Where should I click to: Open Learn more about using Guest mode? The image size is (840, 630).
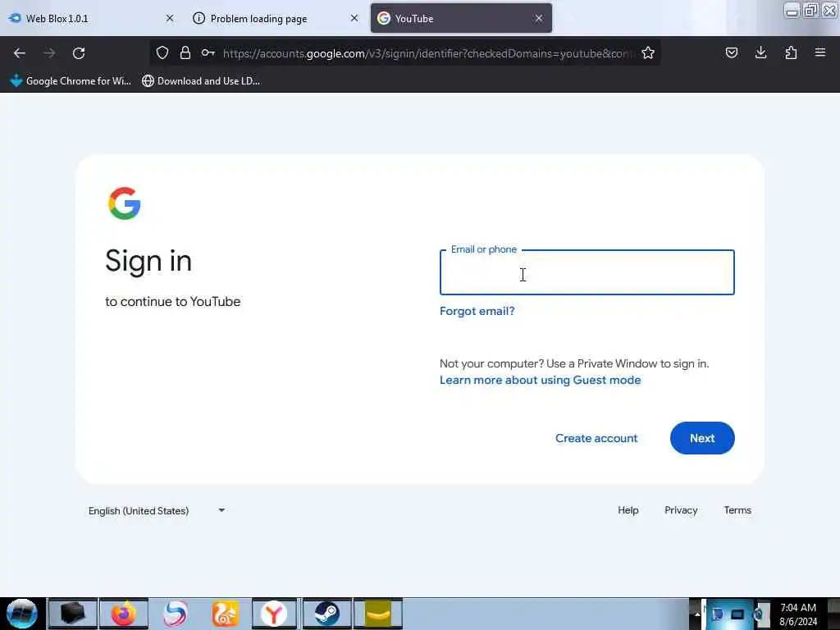point(540,381)
